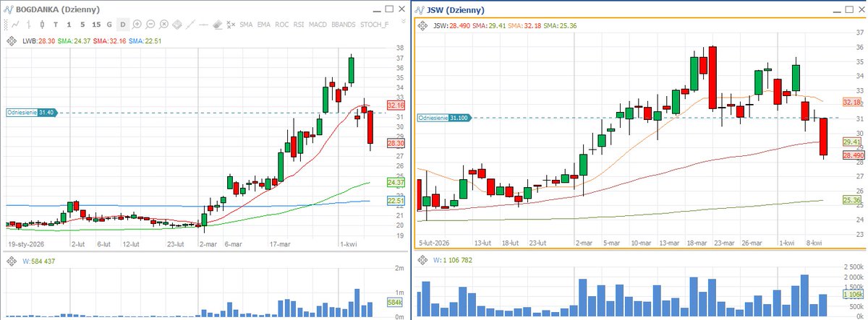Zoom in on the BOGDANKA chart
The height and width of the screenshot is (320, 868).
pos(137,25)
